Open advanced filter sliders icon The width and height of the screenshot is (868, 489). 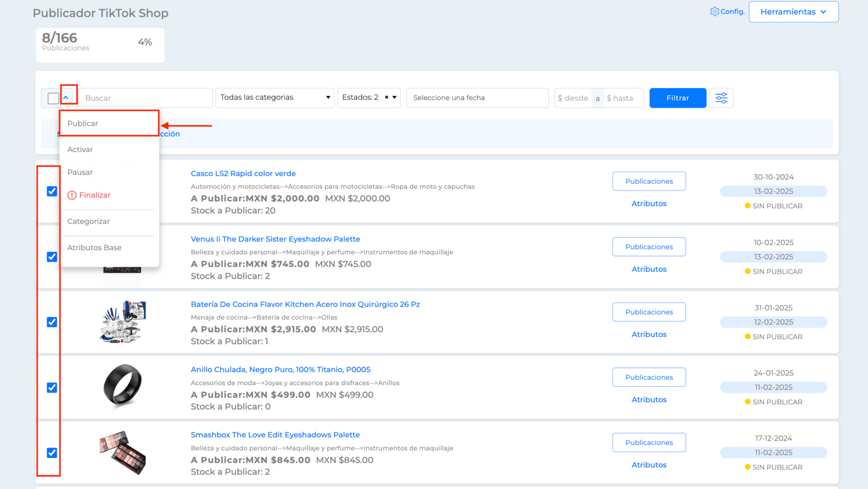click(722, 98)
